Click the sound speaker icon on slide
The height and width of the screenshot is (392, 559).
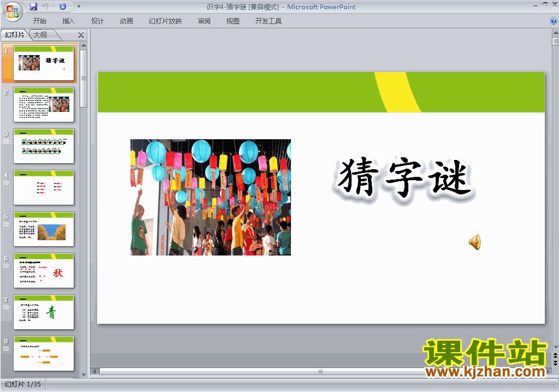tap(475, 242)
